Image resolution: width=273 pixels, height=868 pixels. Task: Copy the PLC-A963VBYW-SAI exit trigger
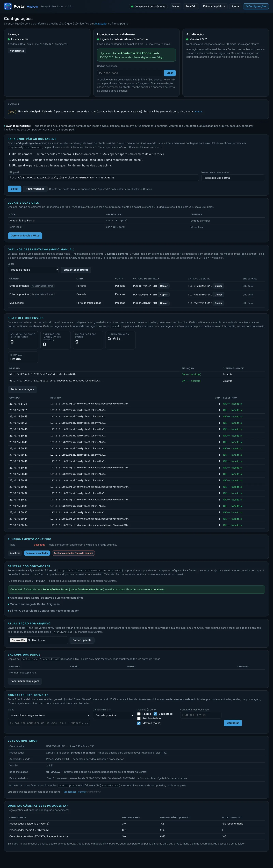tap(218, 295)
